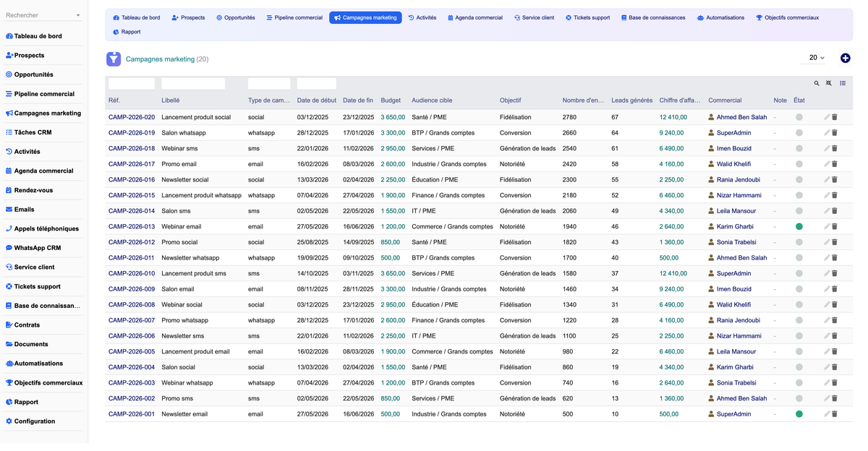Delete campaign CAMP-2026-018 trash icon
Screen dimensions: 868x451
835,148
